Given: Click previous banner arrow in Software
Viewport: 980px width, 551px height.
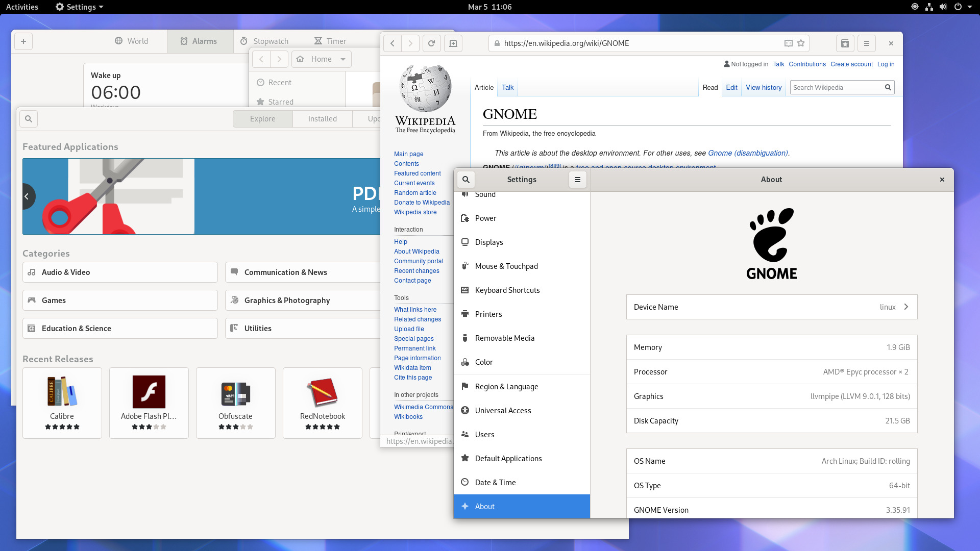Looking at the screenshot, I should (x=27, y=196).
